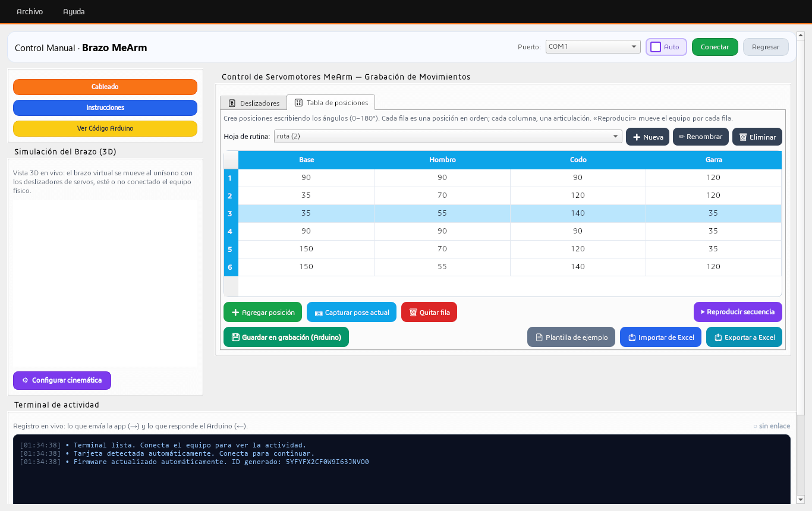Click the play icon on Reproducir secuencia

click(703, 312)
